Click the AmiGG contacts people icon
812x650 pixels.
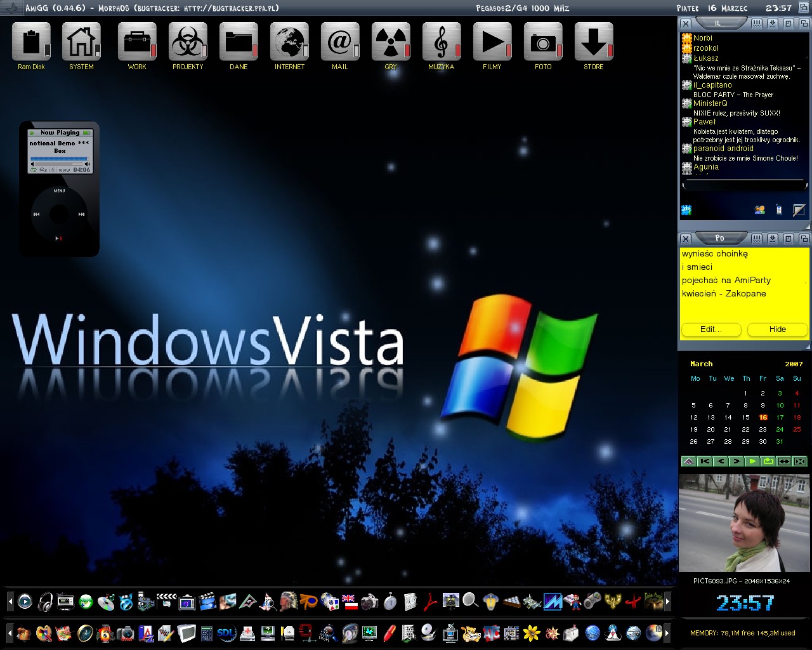[759, 209]
